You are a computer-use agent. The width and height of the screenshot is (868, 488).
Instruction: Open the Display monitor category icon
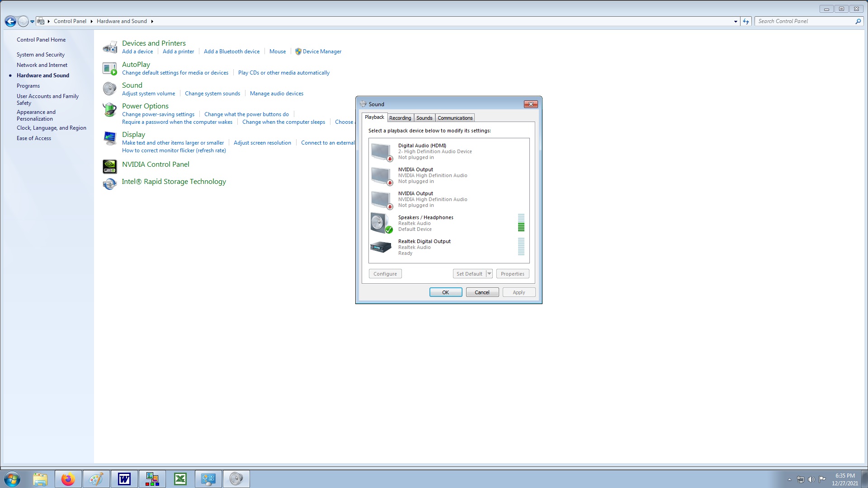coord(110,138)
